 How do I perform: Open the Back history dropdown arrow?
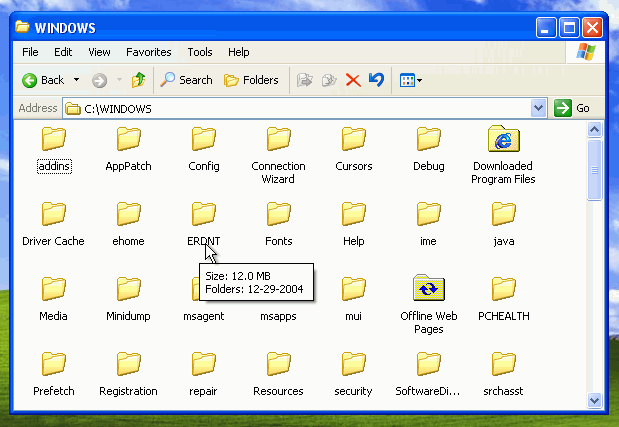[x=76, y=80]
